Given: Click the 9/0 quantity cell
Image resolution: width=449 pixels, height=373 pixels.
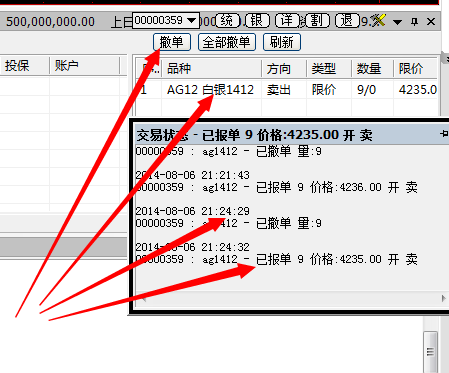Looking at the screenshot, I should (366, 90).
